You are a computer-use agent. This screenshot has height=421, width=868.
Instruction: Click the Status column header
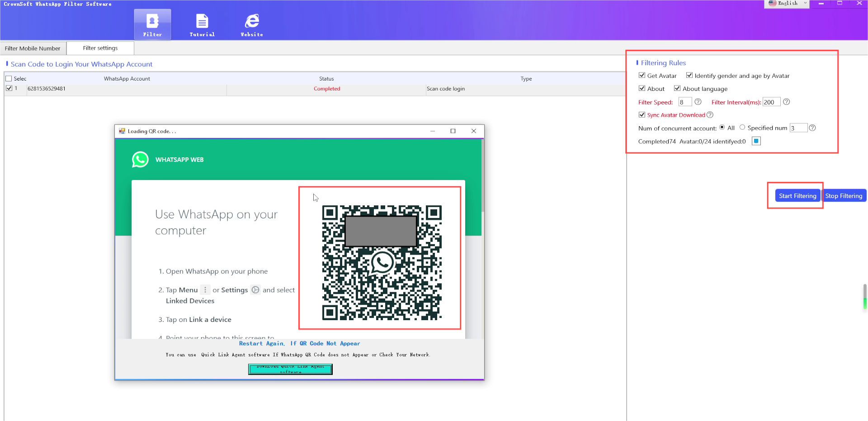click(x=326, y=79)
